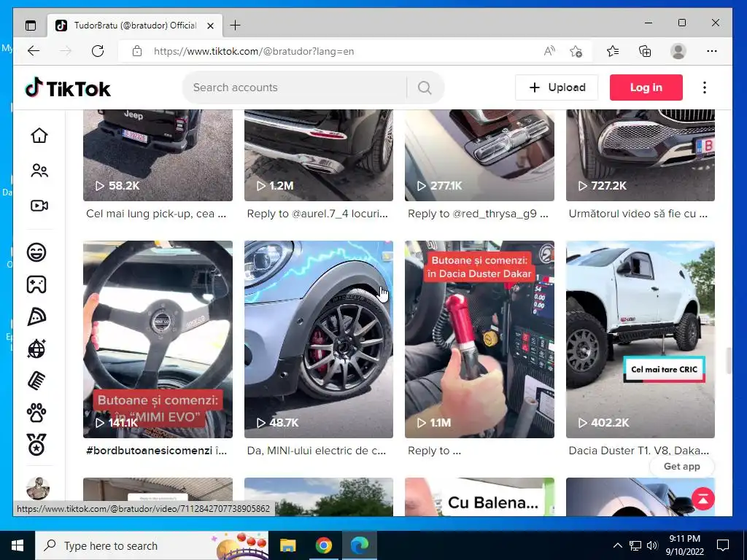Click the page vertical scrollbar thumb
Screen dimensions: 747x560
pos(729,361)
